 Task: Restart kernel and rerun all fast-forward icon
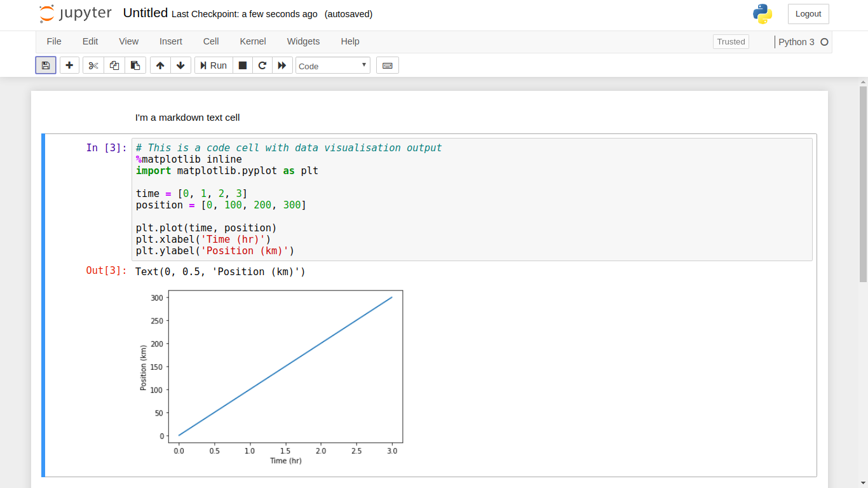click(x=282, y=65)
